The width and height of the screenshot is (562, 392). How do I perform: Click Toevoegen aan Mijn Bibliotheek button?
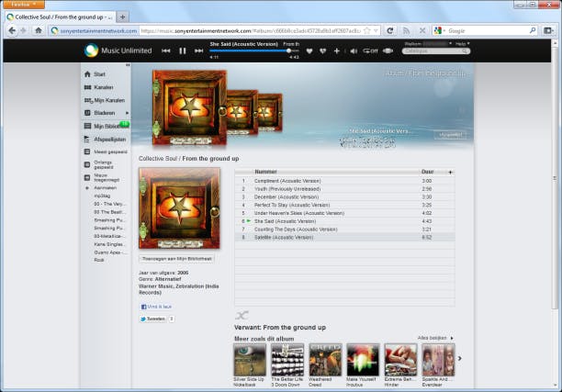click(176, 259)
